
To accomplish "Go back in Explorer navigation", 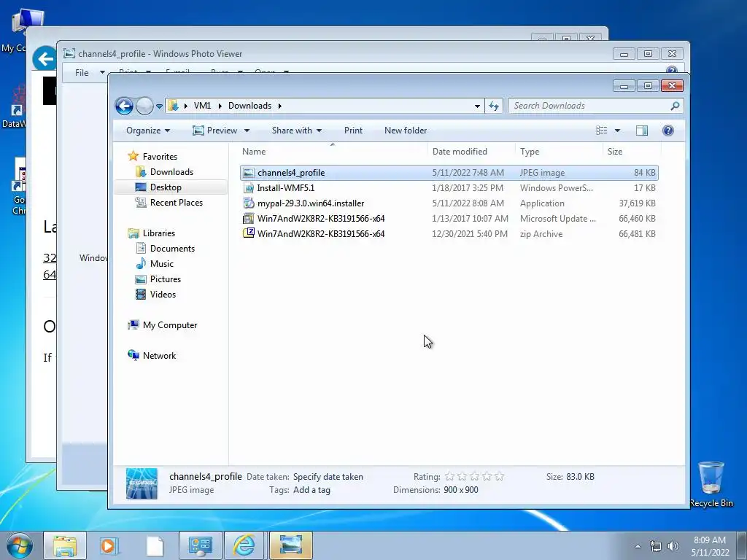I will [x=124, y=106].
